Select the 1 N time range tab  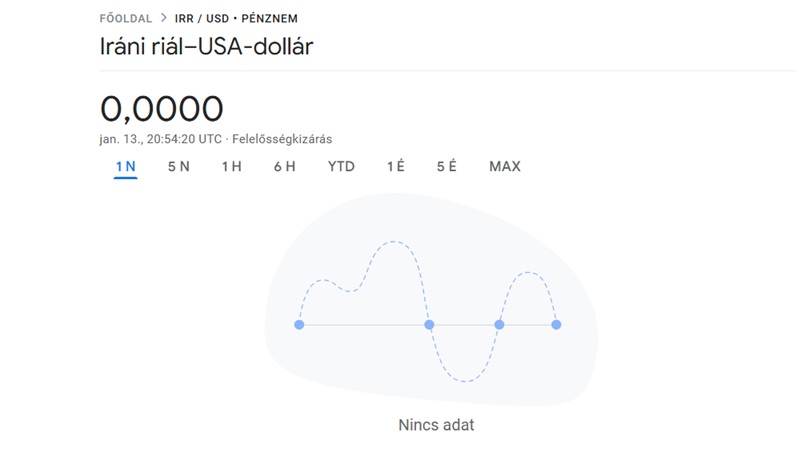pyautogui.click(x=125, y=166)
